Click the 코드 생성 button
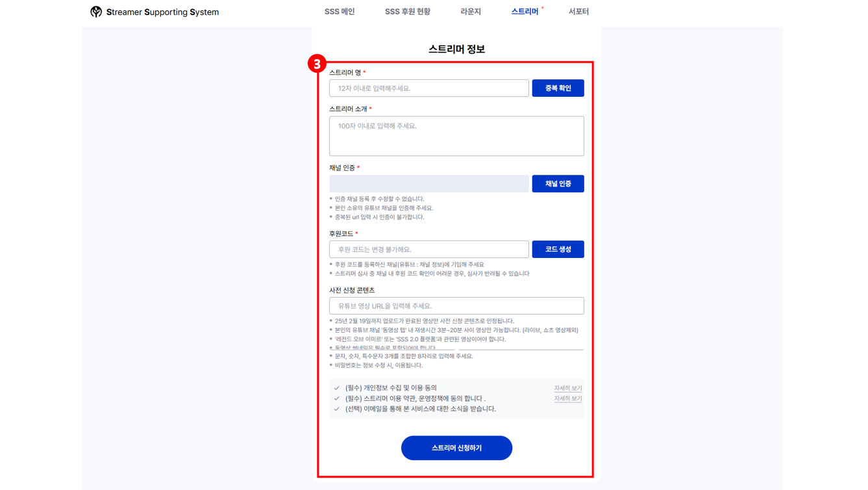 [558, 250]
